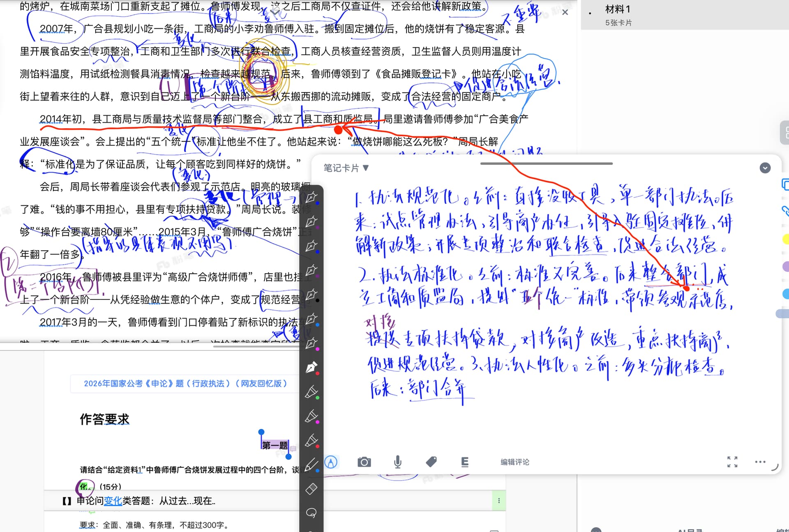The height and width of the screenshot is (532, 789).
Task: Select the highlighter with green dot
Action: (x=311, y=392)
